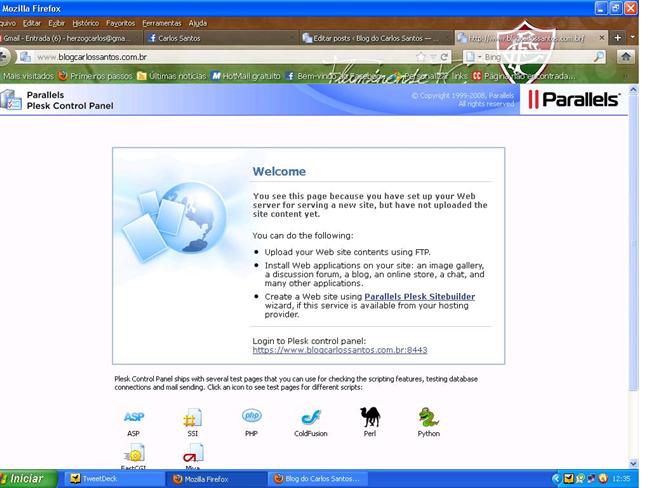The width and height of the screenshot is (650, 488).
Task: Click the Plesk Control Panel header icon
Action: click(x=11, y=100)
